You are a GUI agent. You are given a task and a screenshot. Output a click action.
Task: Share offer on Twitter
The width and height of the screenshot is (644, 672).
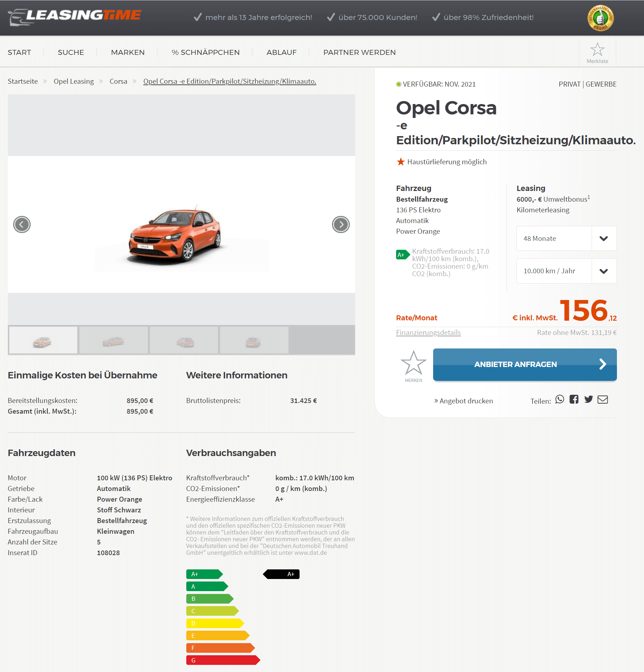[x=588, y=399]
